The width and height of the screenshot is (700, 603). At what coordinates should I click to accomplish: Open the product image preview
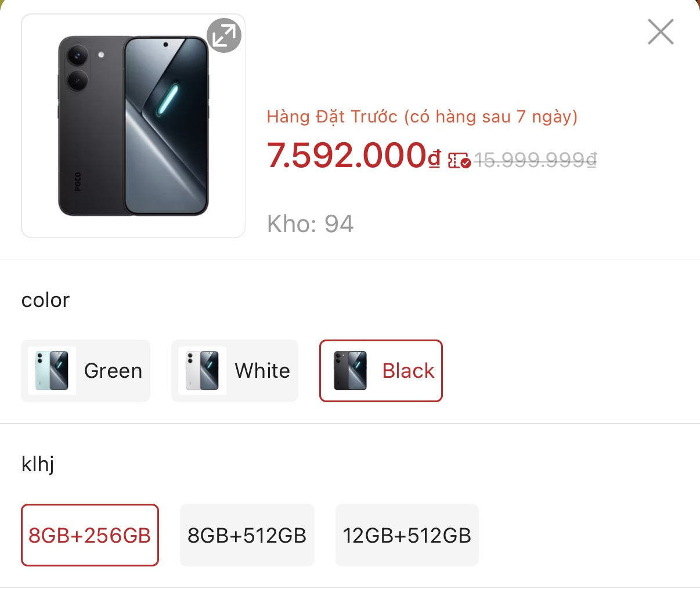133,125
